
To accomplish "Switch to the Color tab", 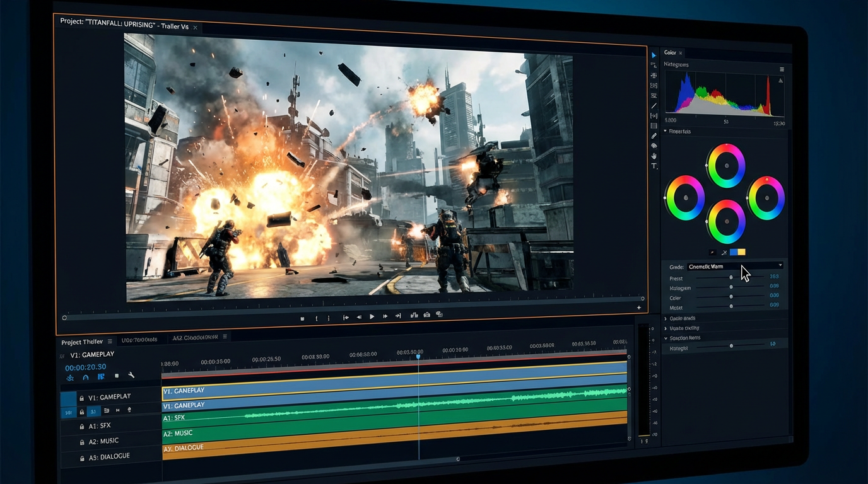I will click(x=671, y=52).
